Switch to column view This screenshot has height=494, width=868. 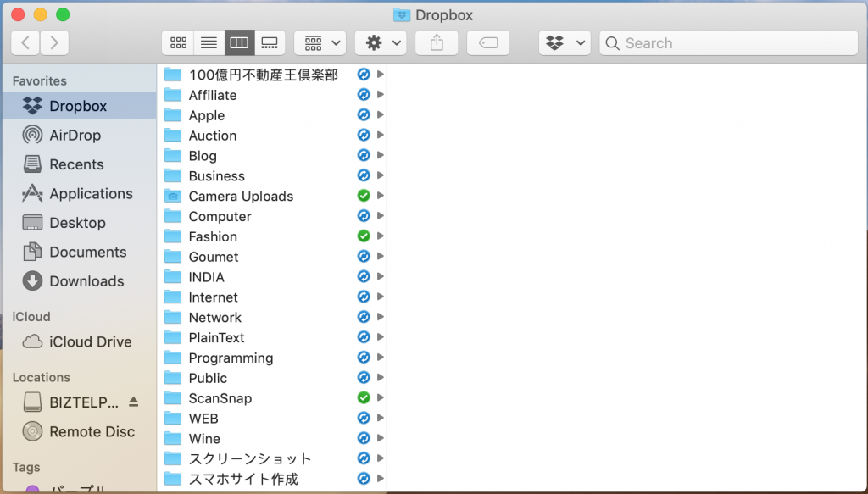click(239, 42)
